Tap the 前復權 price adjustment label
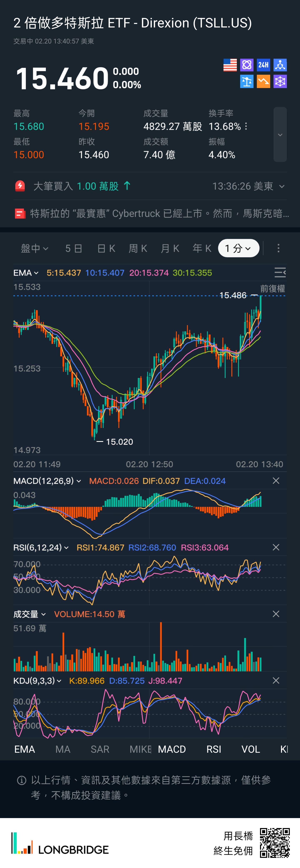The image size is (300, 868). pyautogui.click(x=272, y=289)
